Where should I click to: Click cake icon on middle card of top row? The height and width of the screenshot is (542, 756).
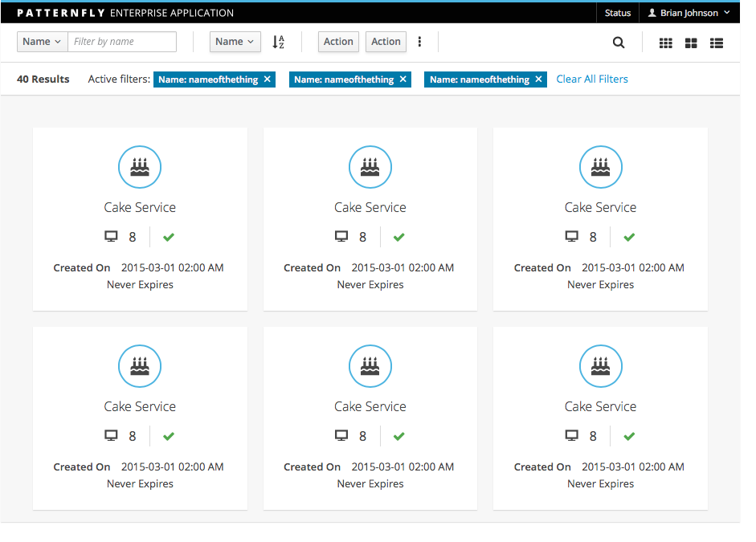pos(370,167)
